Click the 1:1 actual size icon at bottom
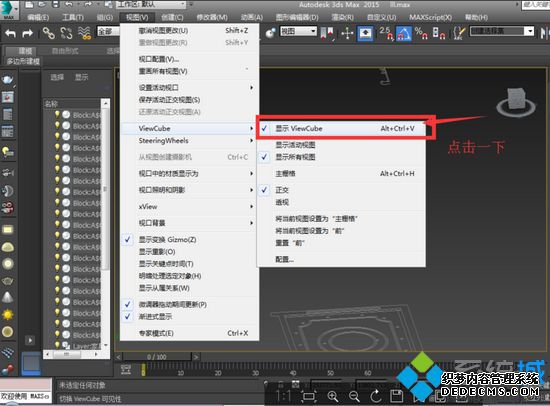 coord(283,397)
